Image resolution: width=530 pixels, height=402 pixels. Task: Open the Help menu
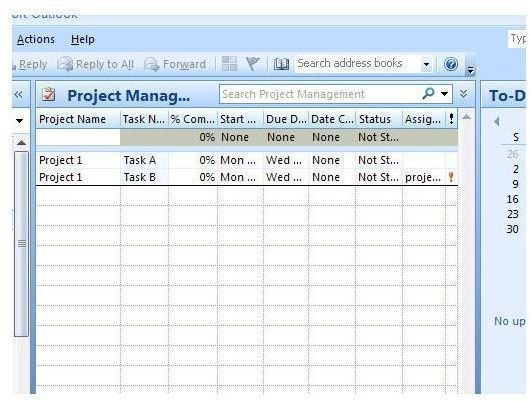[x=83, y=39]
